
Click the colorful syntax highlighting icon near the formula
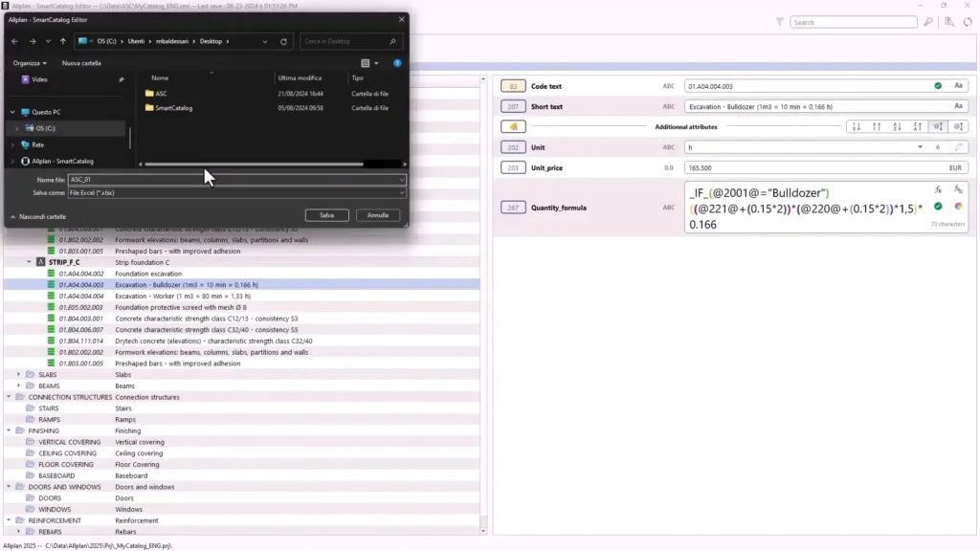[x=960, y=207]
